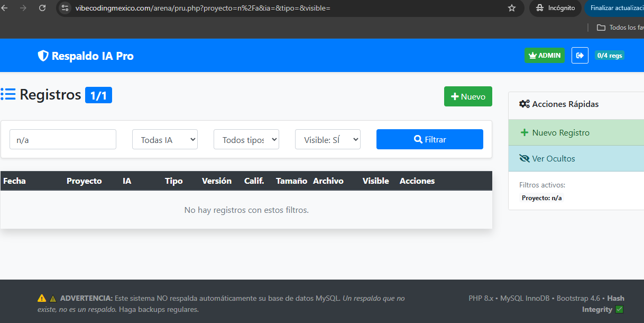This screenshot has height=323, width=644.
Task: Click the logout icon button in header
Action: click(580, 55)
